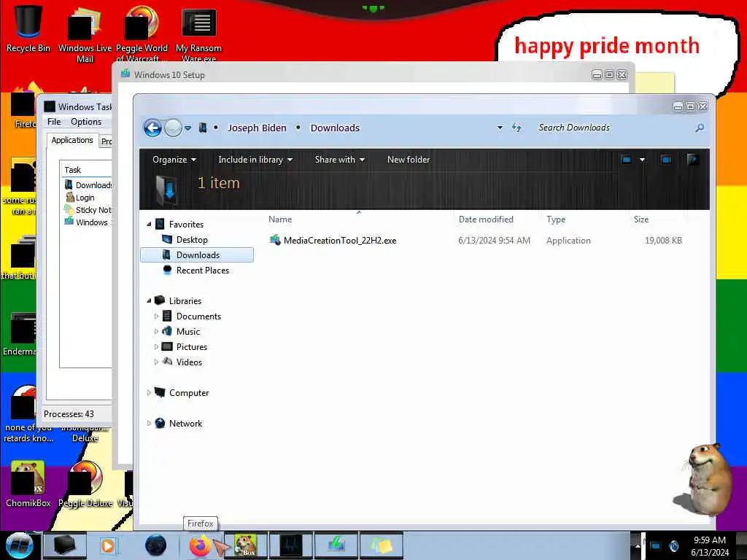Show hidden tray icons arrow
Screen dimensions: 747x560
point(638,545)
